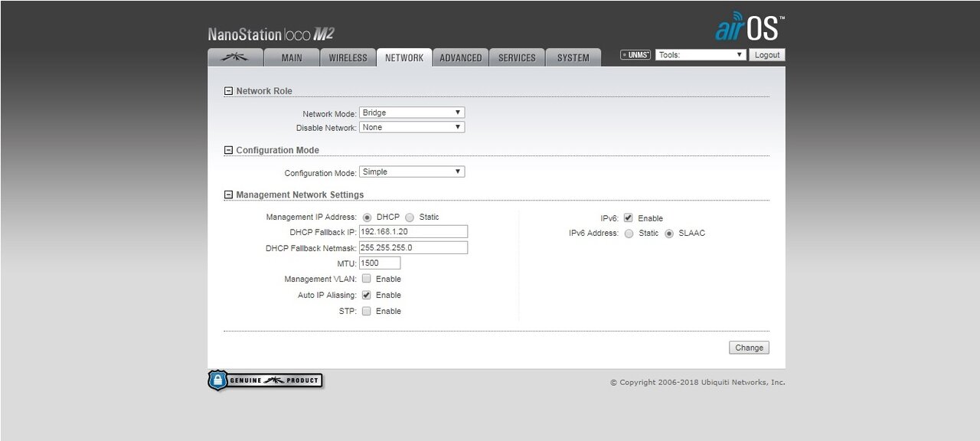Open the Configuration Mode dropdown
The height and width of the screenshot is (441, 980).
412,171
